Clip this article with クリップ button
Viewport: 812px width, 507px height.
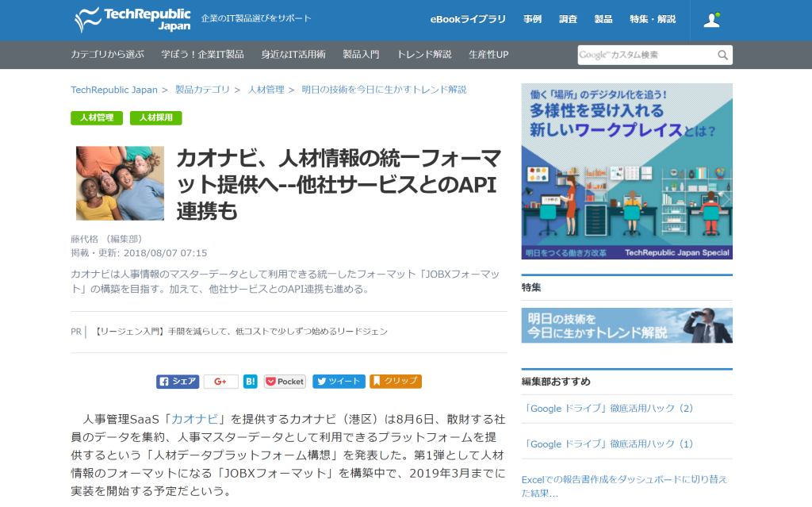coord(395,382)
